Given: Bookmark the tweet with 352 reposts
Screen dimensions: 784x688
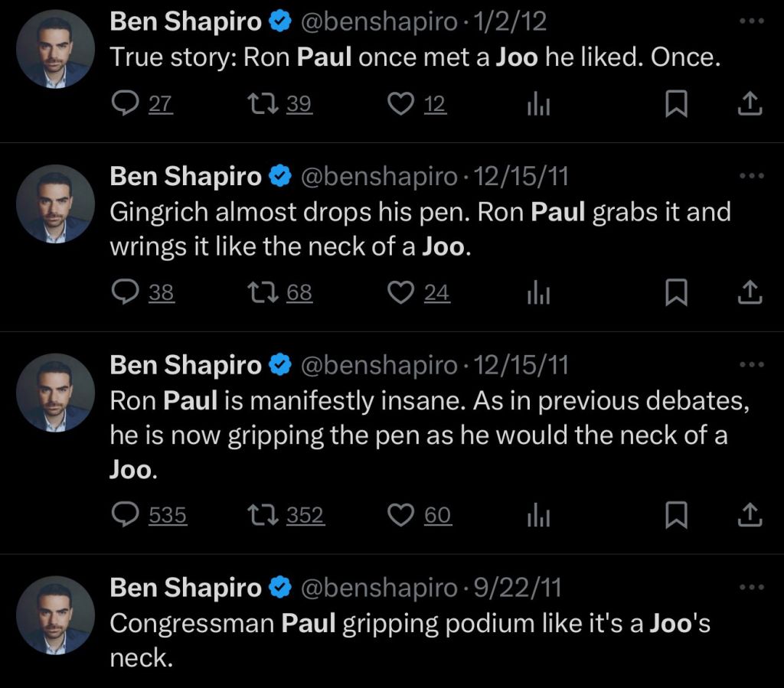Looking at the screenshot, I should coord(675,516).
